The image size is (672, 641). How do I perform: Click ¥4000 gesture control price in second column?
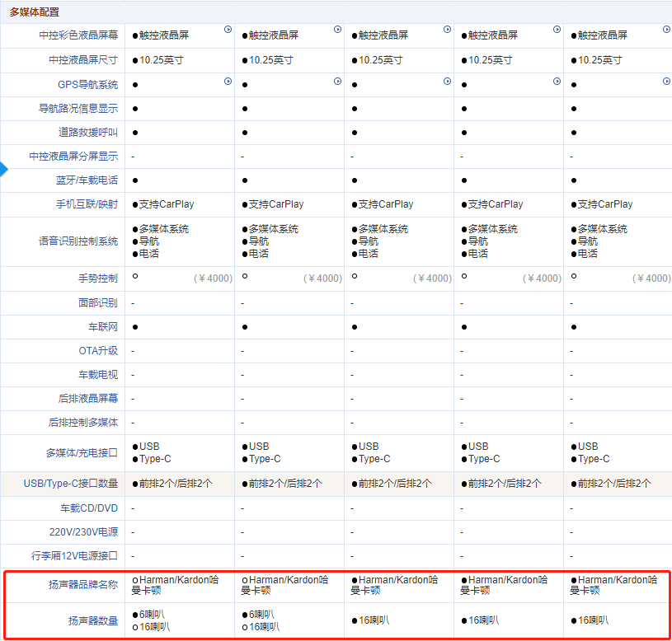tap(322, 278)
